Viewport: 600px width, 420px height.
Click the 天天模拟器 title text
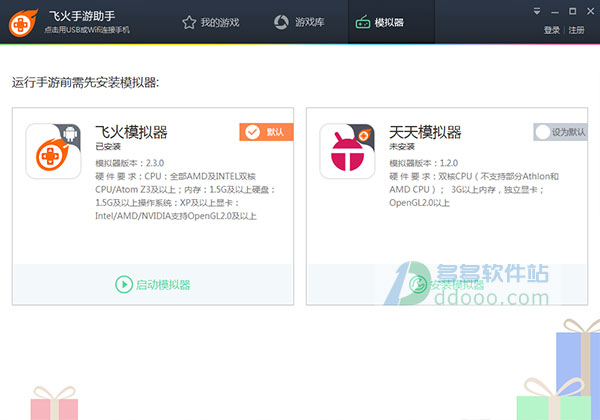(425, 132)
